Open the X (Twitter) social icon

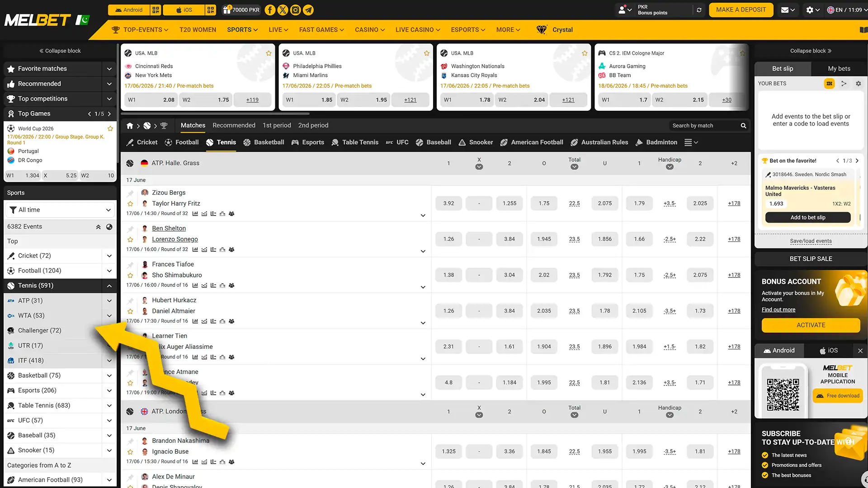283,10
